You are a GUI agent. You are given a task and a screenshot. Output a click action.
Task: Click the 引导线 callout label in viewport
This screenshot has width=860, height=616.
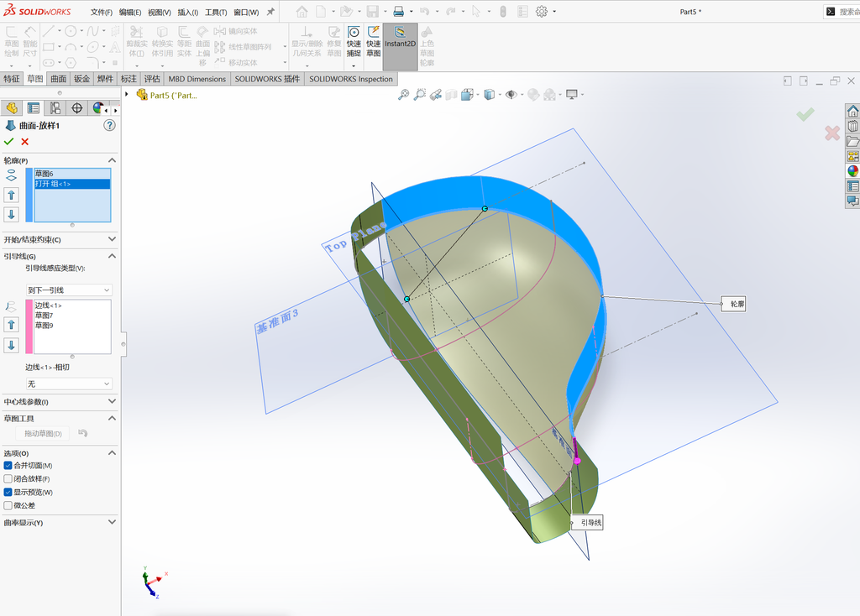tap(587, 523)
